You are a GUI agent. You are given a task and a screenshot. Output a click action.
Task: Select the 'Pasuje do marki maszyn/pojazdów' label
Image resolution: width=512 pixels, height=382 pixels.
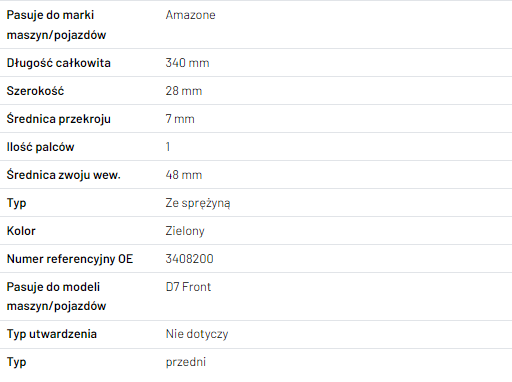tap(56, 25)
